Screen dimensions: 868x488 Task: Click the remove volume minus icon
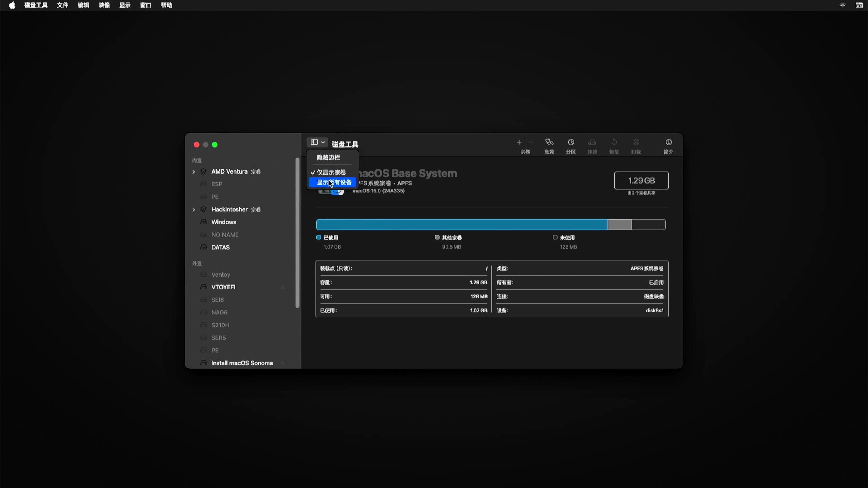pos(531,142)
